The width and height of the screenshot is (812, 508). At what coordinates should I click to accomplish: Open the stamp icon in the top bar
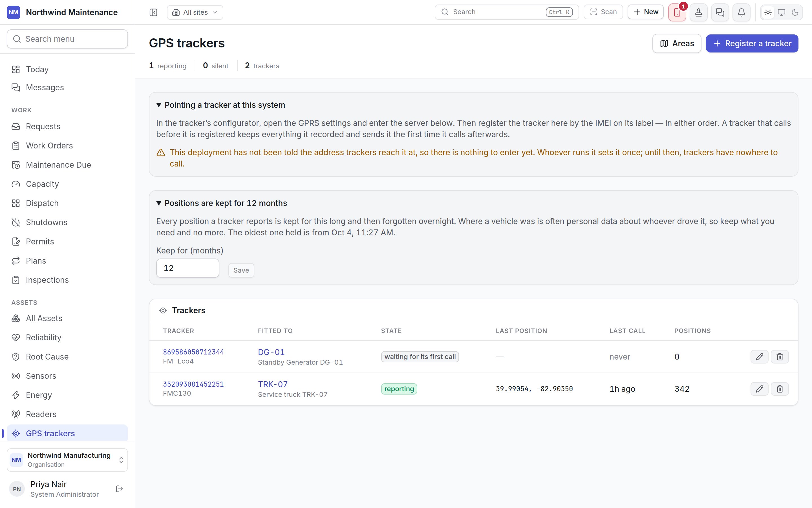(x=699, y=12)
